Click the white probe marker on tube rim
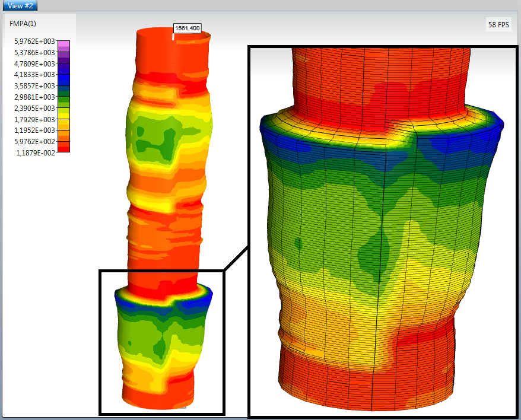521x420 pixels. tap(173, 36)
